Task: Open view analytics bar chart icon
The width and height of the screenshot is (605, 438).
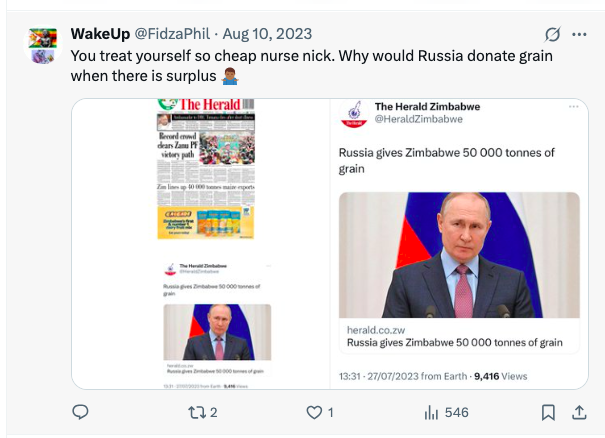Action: pyautogui.click(x=433, y=412)
